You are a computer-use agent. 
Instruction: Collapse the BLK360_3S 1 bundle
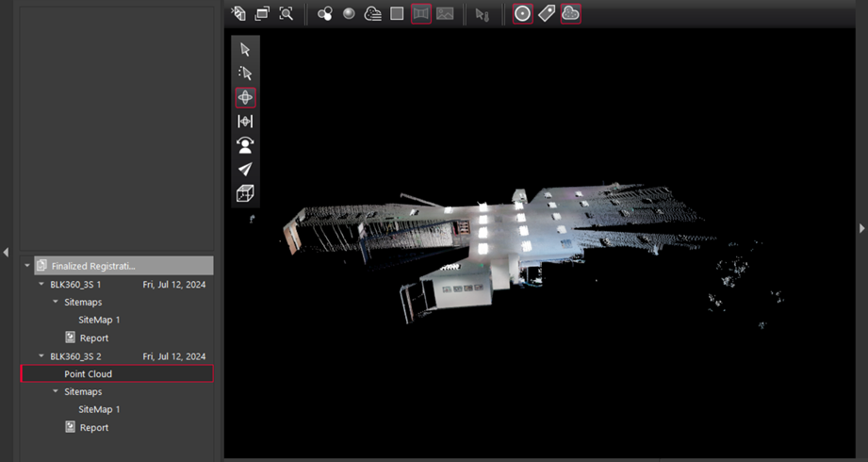(41, 284)
